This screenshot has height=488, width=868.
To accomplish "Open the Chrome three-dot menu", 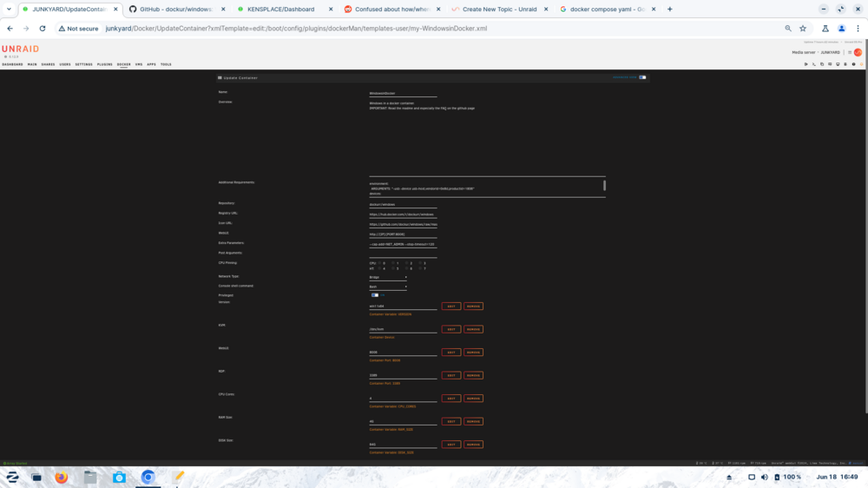I will tap(858, 29).
